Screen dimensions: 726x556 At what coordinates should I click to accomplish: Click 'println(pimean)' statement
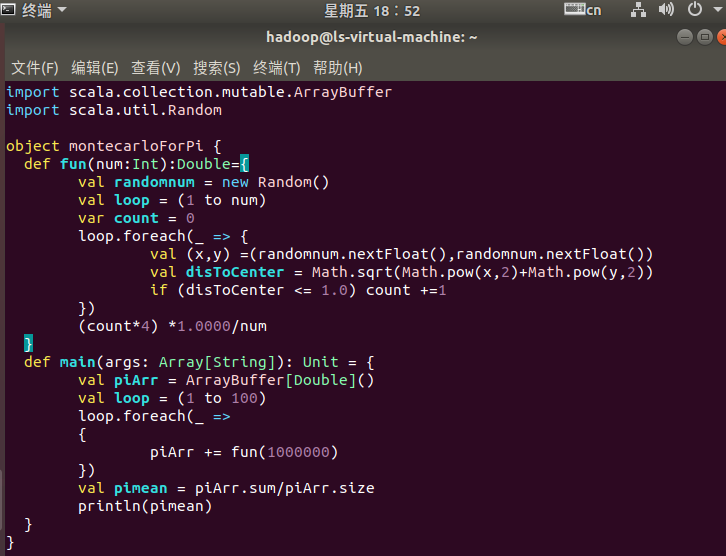click(x=145, y=506)
